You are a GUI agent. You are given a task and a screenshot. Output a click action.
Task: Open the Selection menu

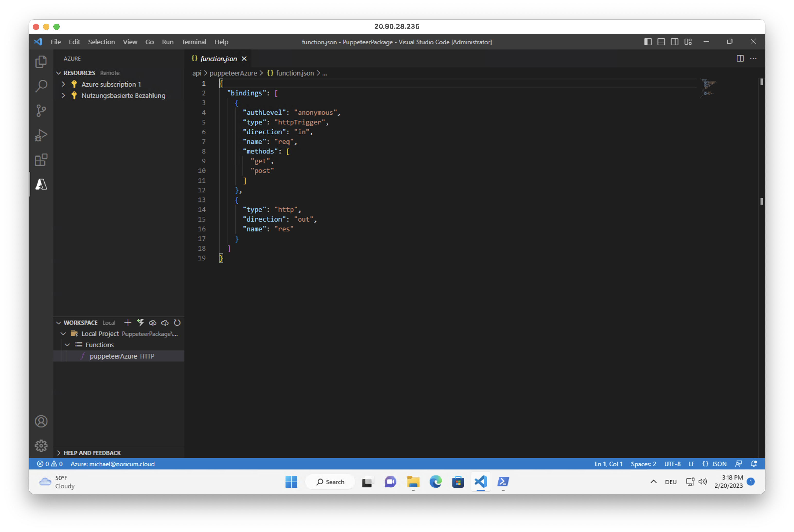click(101, 42)
